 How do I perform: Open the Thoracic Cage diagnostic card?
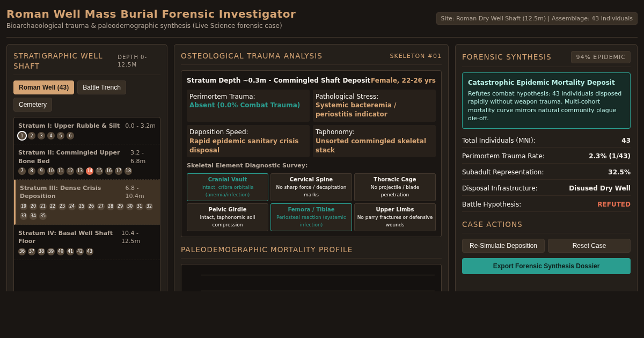395,187
